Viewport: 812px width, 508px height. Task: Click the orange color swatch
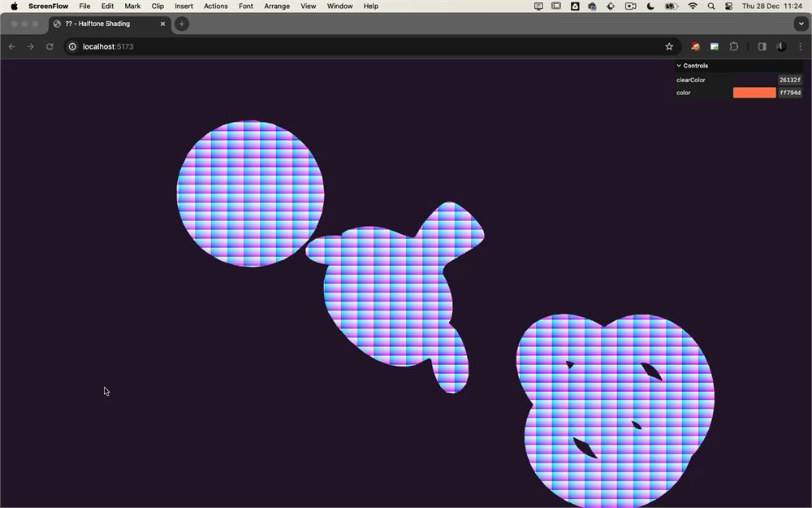(754, 93)
